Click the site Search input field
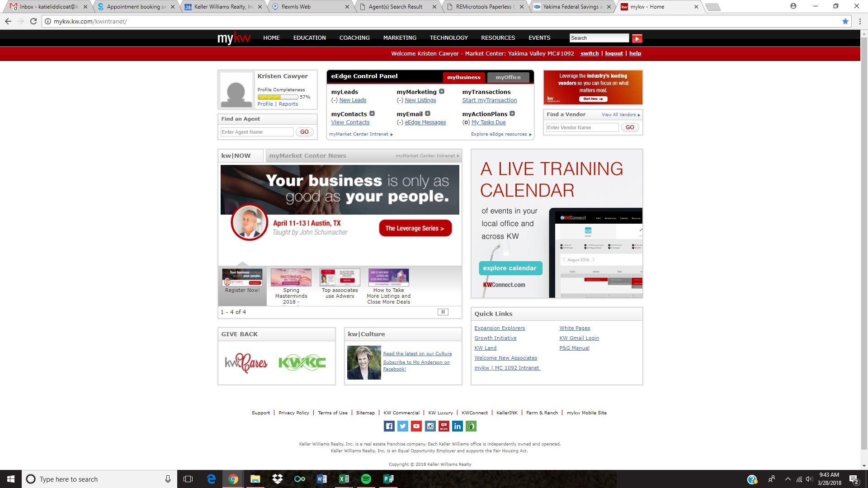 (x=599, y=38)
